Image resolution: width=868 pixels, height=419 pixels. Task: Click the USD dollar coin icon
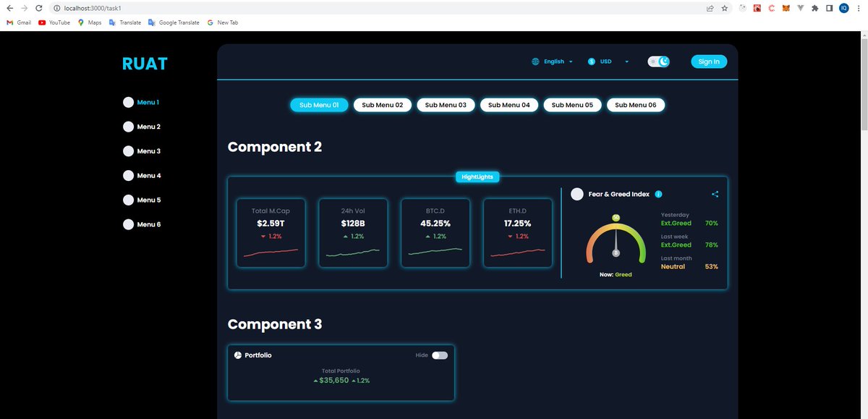point(592,62)
